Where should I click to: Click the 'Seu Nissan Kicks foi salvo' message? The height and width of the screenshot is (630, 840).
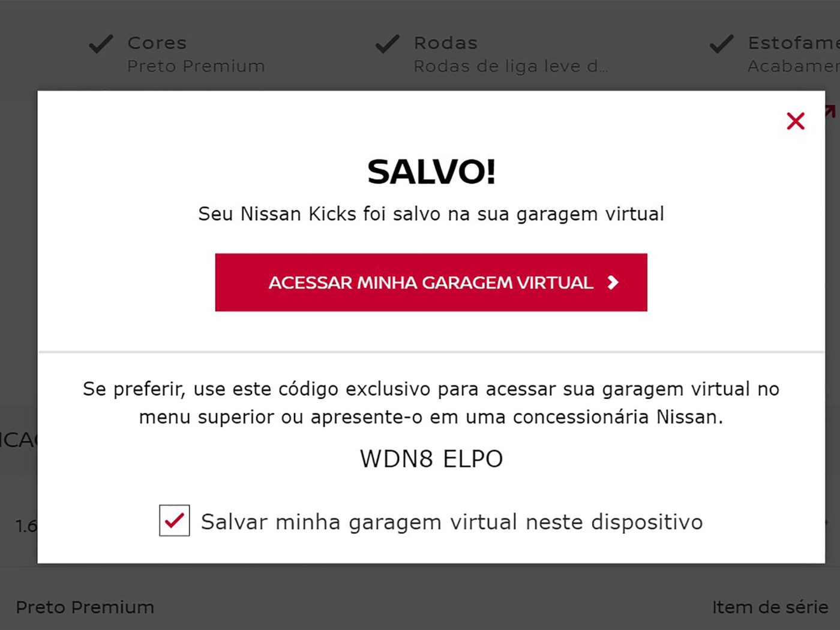coord(431,214)
